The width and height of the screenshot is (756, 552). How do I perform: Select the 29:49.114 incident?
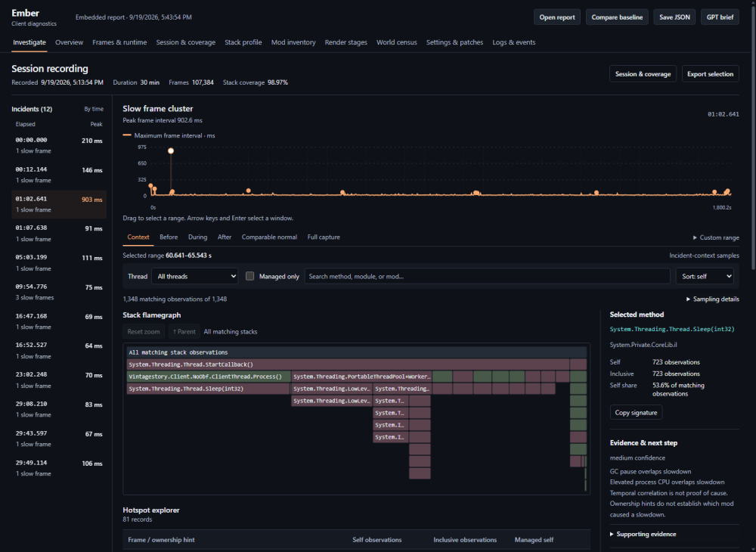tap(59, 468)
